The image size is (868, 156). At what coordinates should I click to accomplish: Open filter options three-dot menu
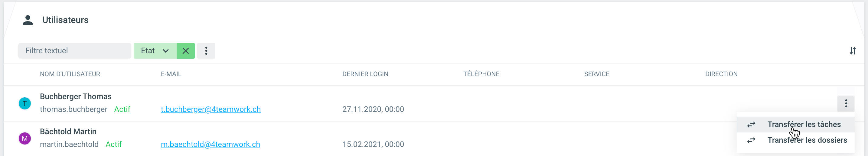(x=206, y=51)
